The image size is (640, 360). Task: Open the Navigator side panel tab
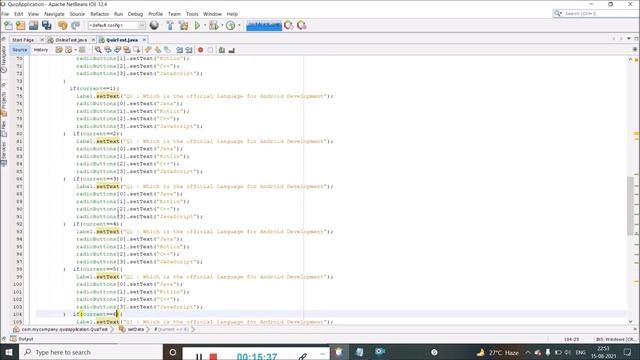point(4,59)
